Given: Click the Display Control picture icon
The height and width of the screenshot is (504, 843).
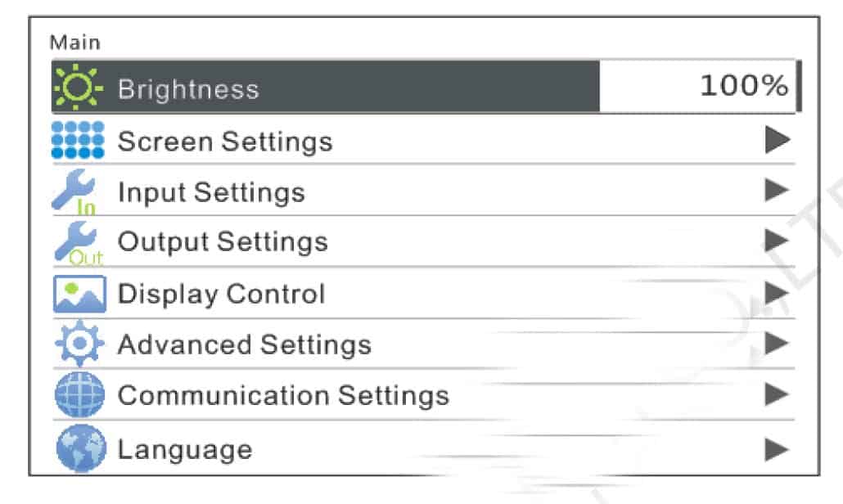Looking at the screenshot, I should click(78, 295).
